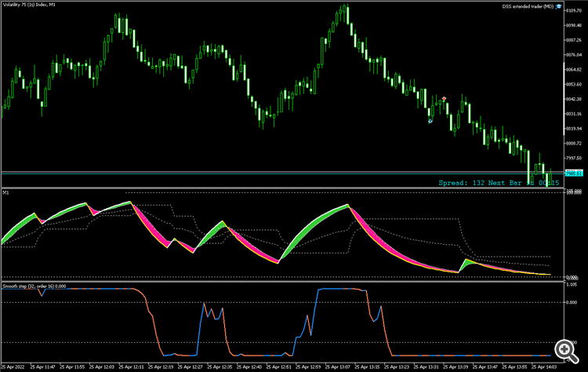588x372 pixels.
Task: Click price scale value 8076.04
Action: [574, 55]
